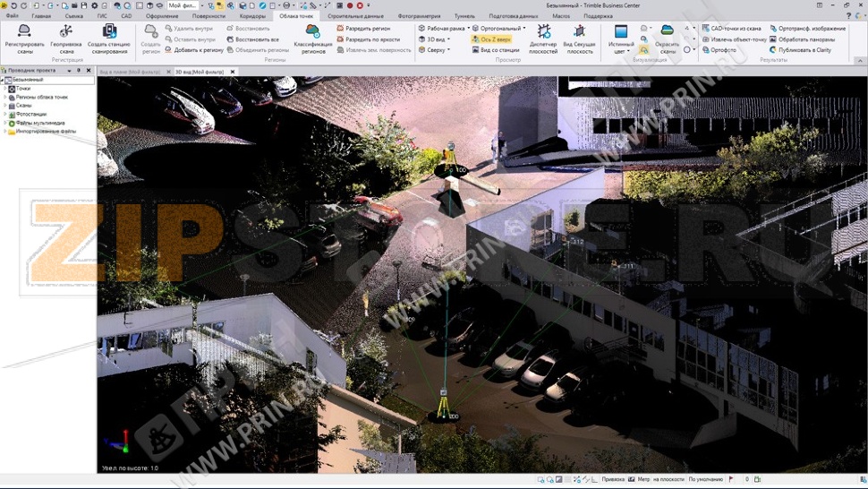Open the 3D вид dropdown
The height and width of the screenshot is (489, 868).
click(435, 39)
